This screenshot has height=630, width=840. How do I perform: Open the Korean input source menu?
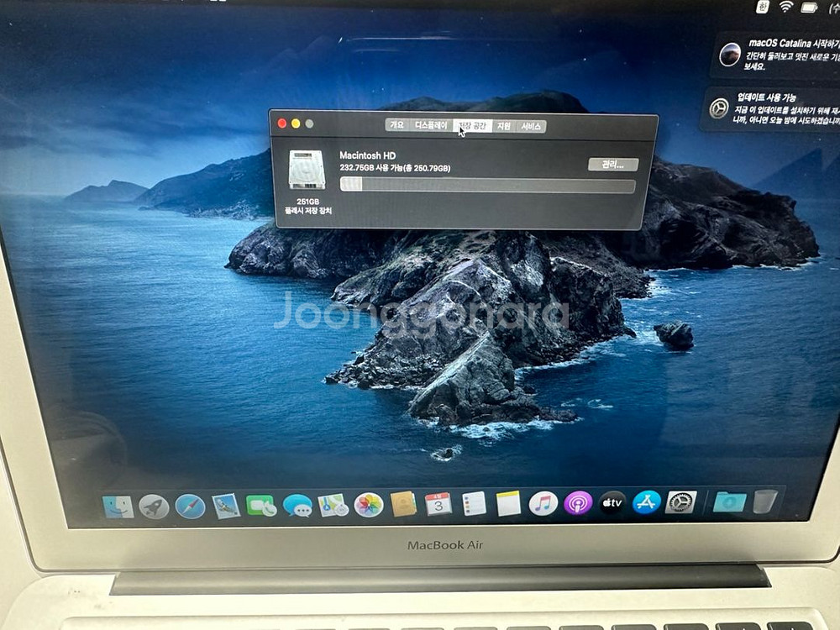[x=763, y=7]
